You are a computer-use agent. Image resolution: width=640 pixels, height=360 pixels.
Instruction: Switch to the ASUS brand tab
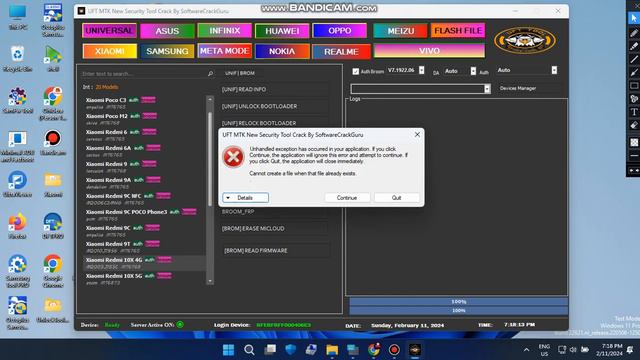(x=167, y=31)
